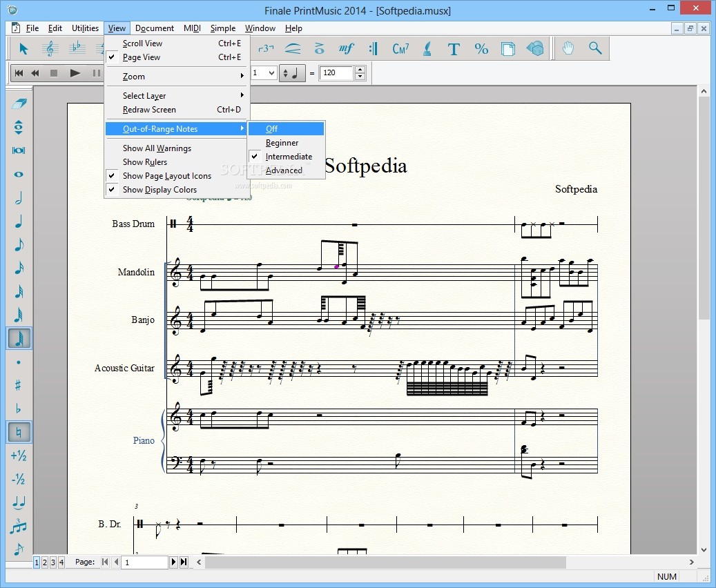
Task: Rewind playback to the beginning
Action: [x=19, y=73]
